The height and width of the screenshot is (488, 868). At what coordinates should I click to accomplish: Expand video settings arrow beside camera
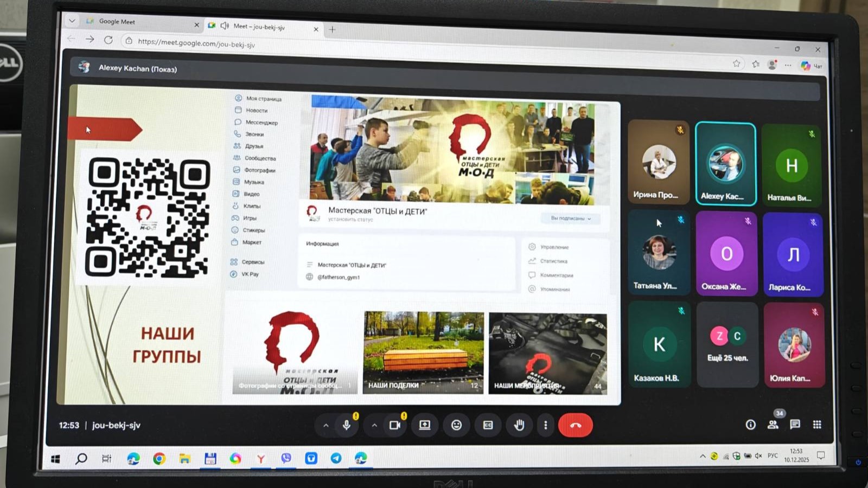(x=374, y=426)
